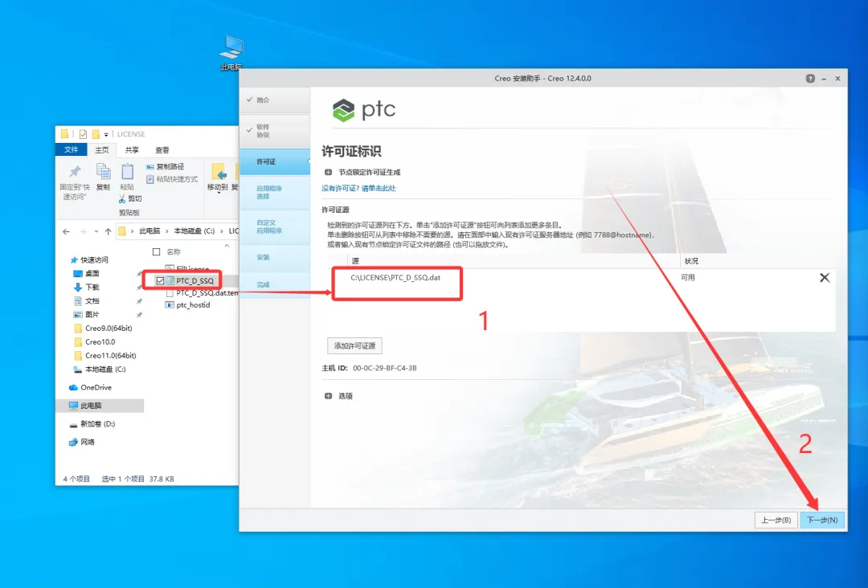Open 桌面 in the navigation pane
Image resolution: width=868 pixels, height=588 pixels.
92,274
